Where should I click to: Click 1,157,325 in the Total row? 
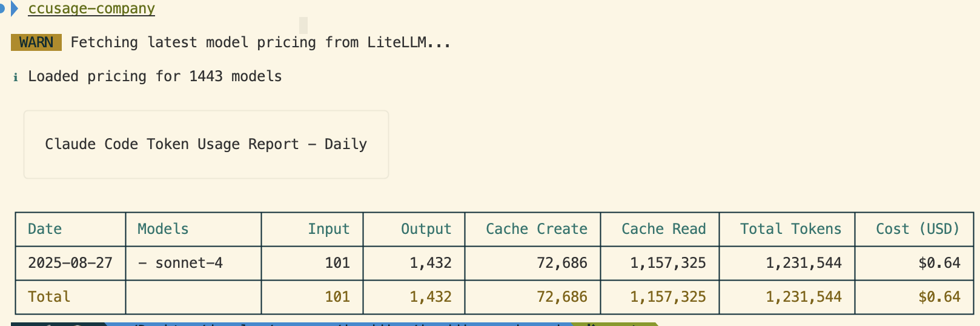(668, 297)
